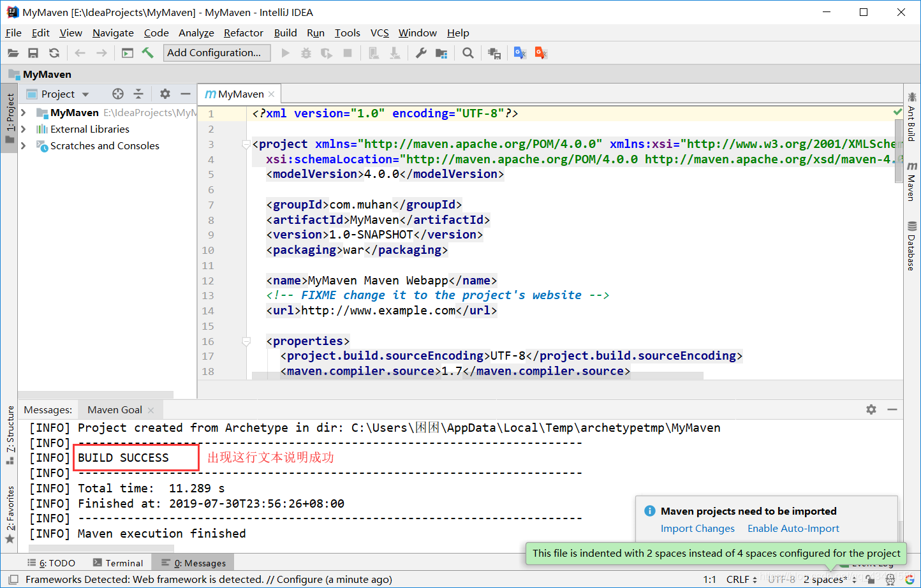
Task: Click the Import Changes link
Action: (698, 529)
